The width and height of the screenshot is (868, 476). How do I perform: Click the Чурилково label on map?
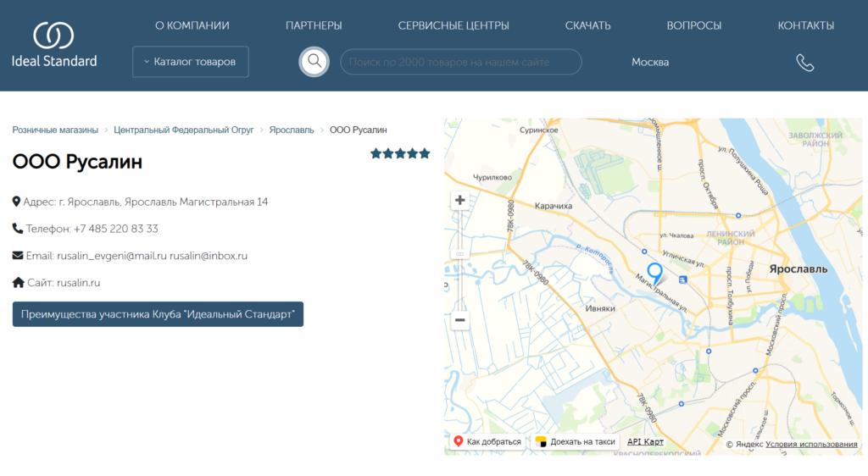[492, 177]
